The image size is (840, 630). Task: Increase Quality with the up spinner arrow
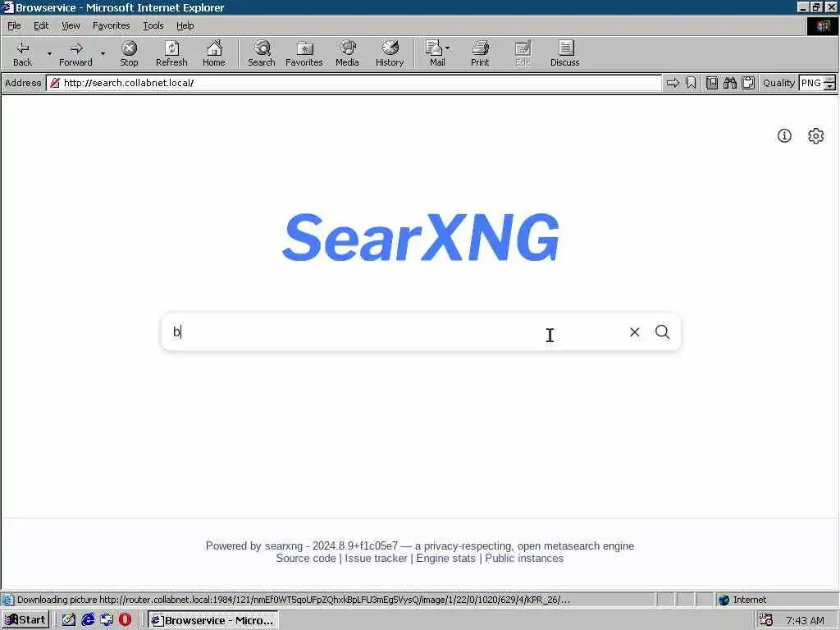(x=830, y=80)
